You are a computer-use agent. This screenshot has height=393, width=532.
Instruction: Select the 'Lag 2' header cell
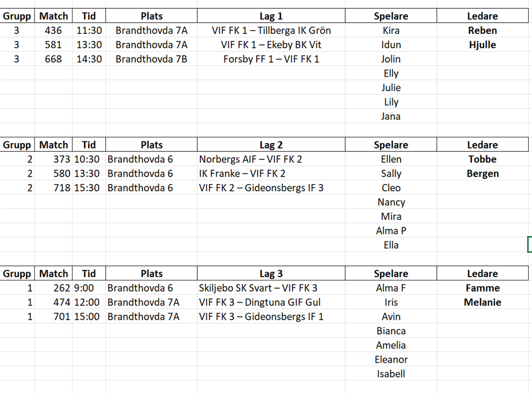tap(271, 145)
